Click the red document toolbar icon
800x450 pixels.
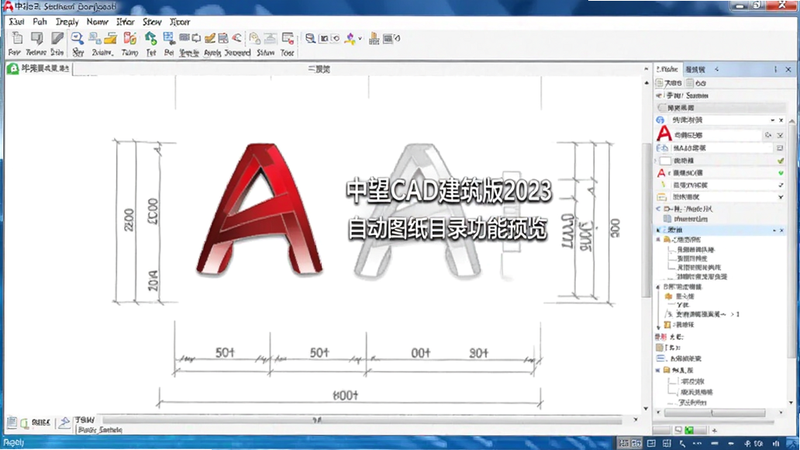pos(130,38)
